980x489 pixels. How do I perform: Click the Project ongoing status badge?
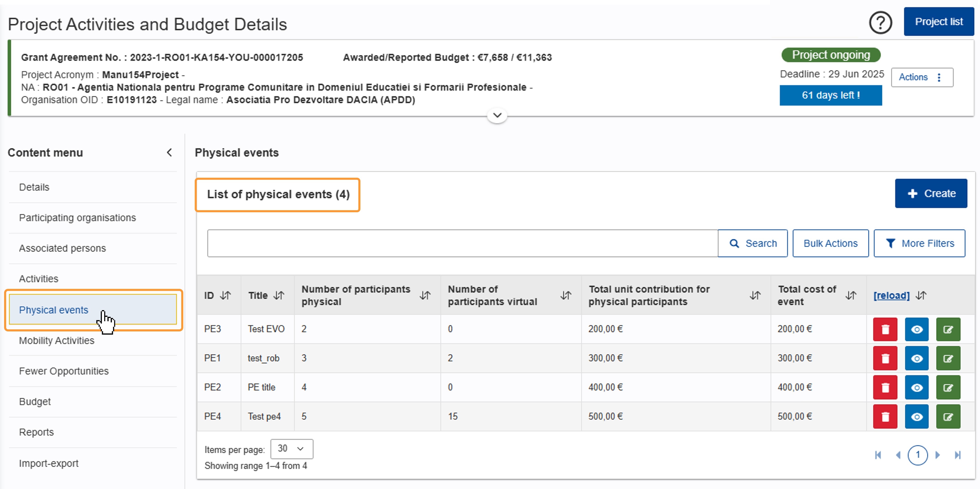tap(831, 55)
